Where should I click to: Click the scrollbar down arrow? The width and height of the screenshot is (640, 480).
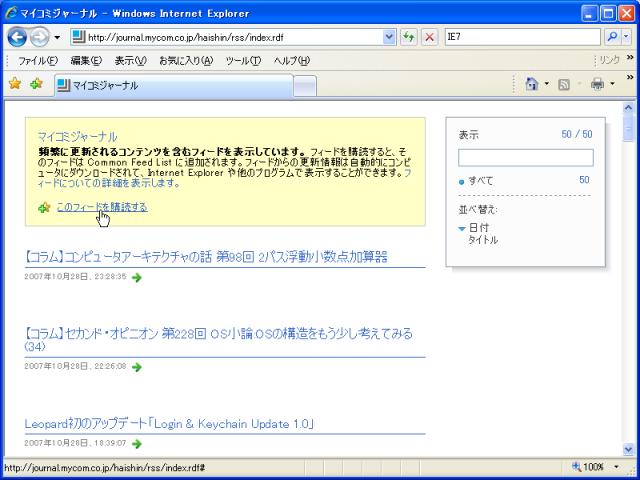pyautogui.click(x=628, y=449)
